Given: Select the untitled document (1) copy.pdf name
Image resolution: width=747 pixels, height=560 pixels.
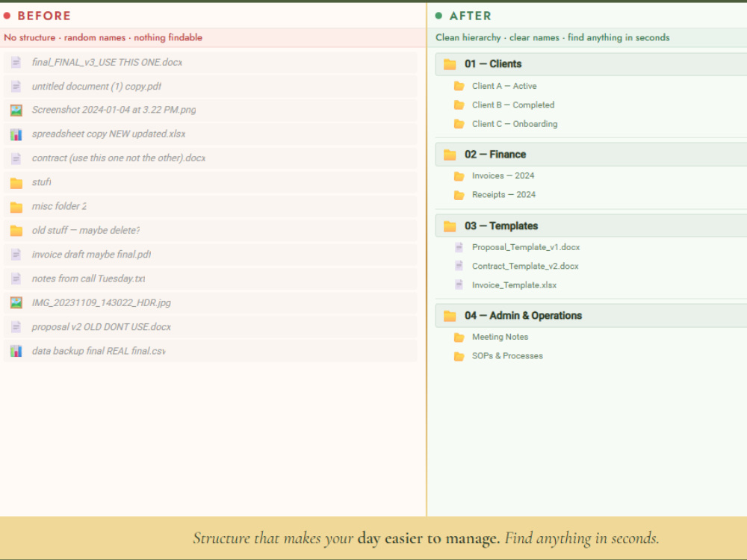Looking at the screenshot, I should coord(96,86).
